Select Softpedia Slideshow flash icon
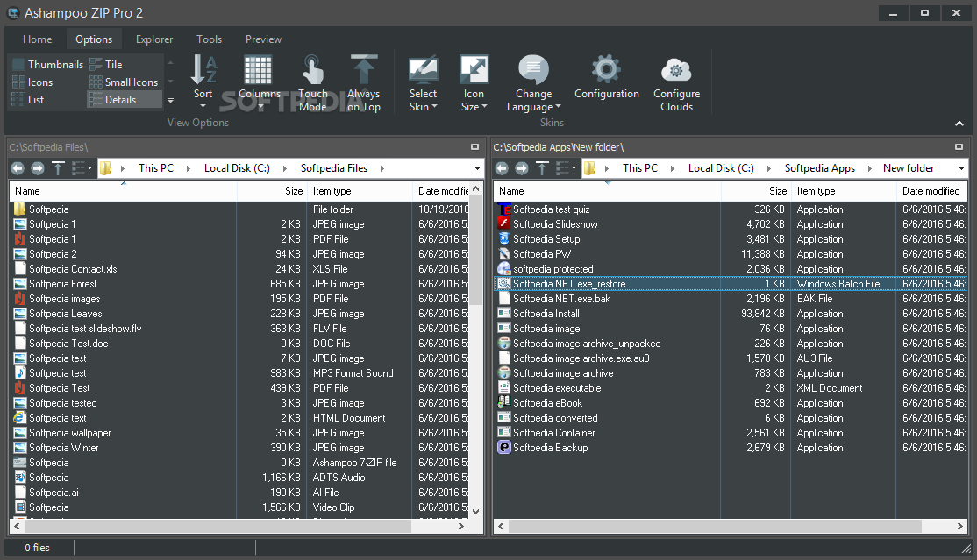Viewport: 977px width, 560px height. pyautogui.click(x=503, y=224)
